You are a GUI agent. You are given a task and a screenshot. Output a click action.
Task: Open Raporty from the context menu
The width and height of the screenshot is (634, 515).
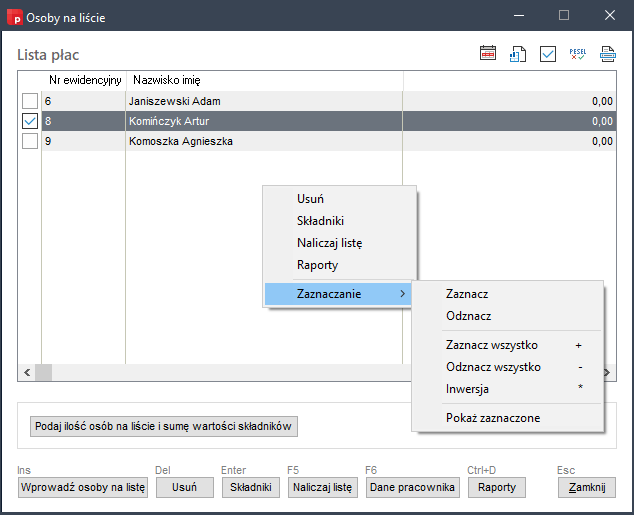coord(340,265)
